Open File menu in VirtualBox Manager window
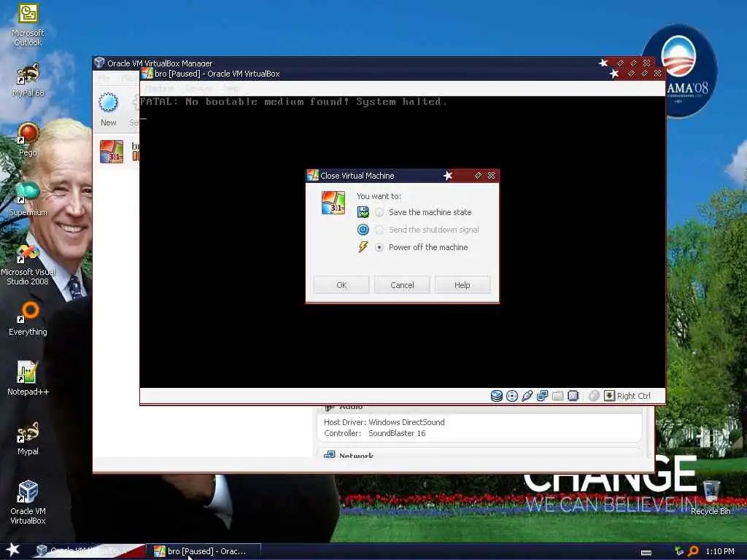Screen dimensions: 747x560 [104, 78]
